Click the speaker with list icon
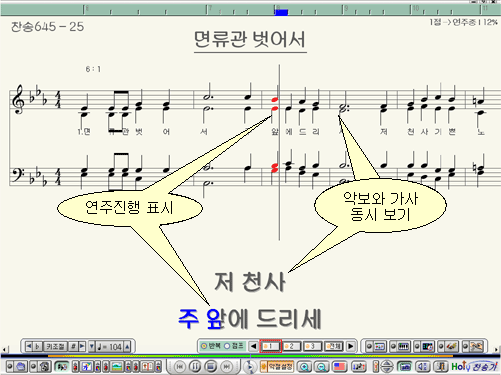 [x=423, y=367]
